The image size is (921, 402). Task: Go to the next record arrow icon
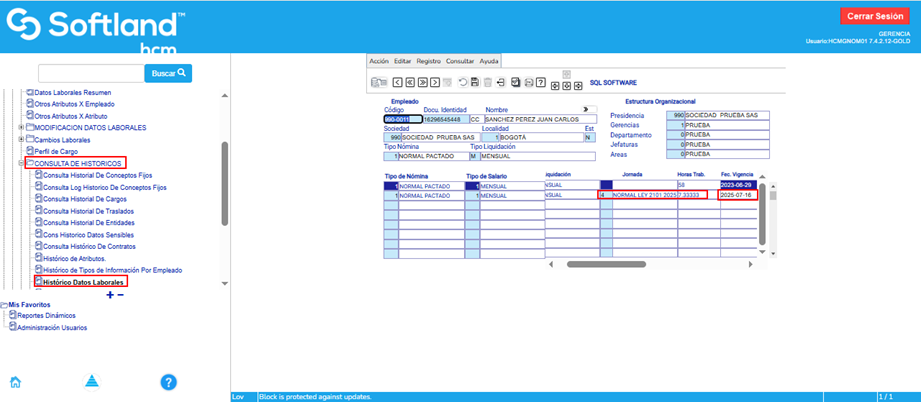pyautogui.click(x=435, y=82)
